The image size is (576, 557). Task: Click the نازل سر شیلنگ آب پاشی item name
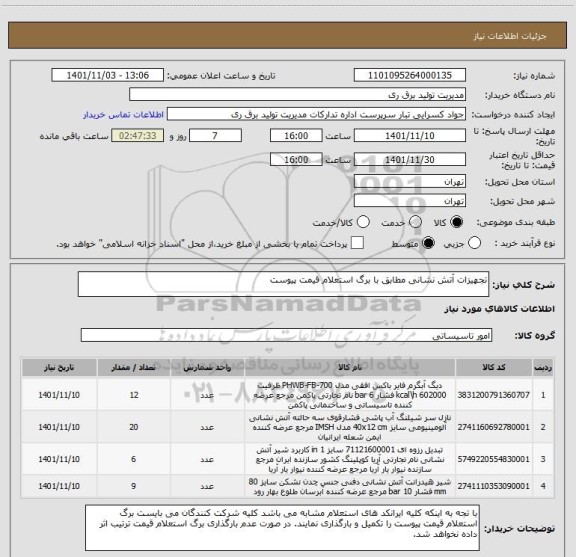[x=350, y=427]
